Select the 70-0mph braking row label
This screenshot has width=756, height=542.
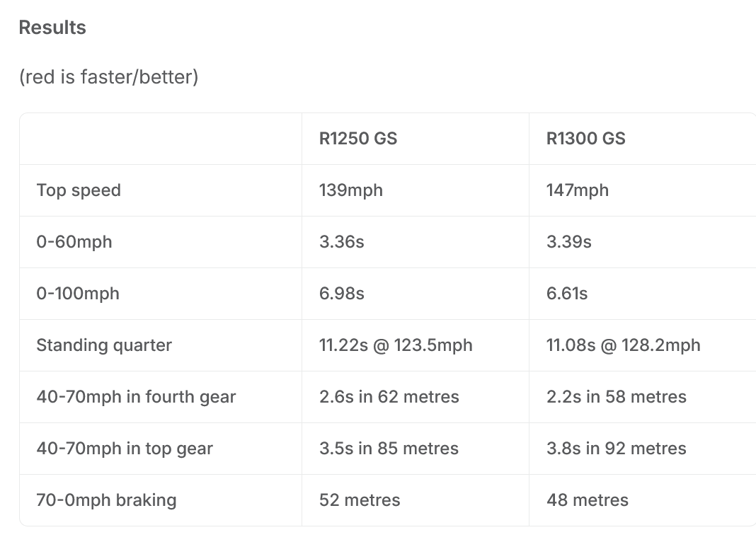(107, 500)
